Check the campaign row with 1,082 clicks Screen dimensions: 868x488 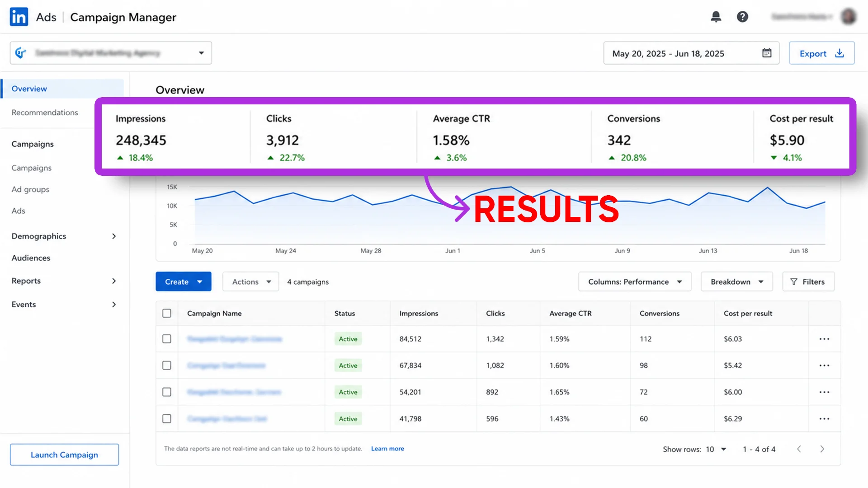tap(167, 366)
